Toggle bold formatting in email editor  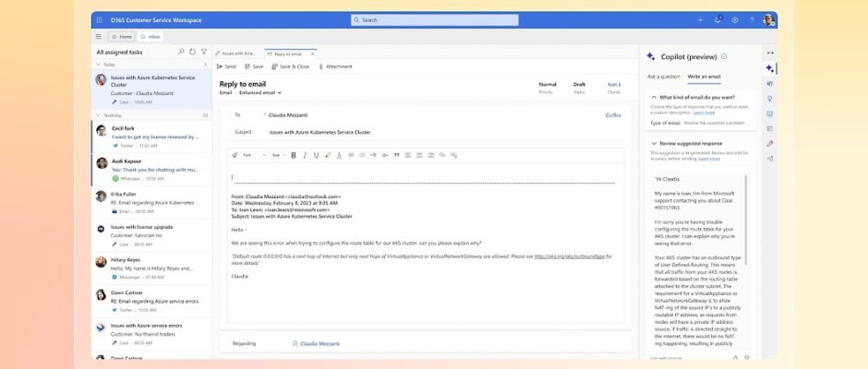point(294,155)
